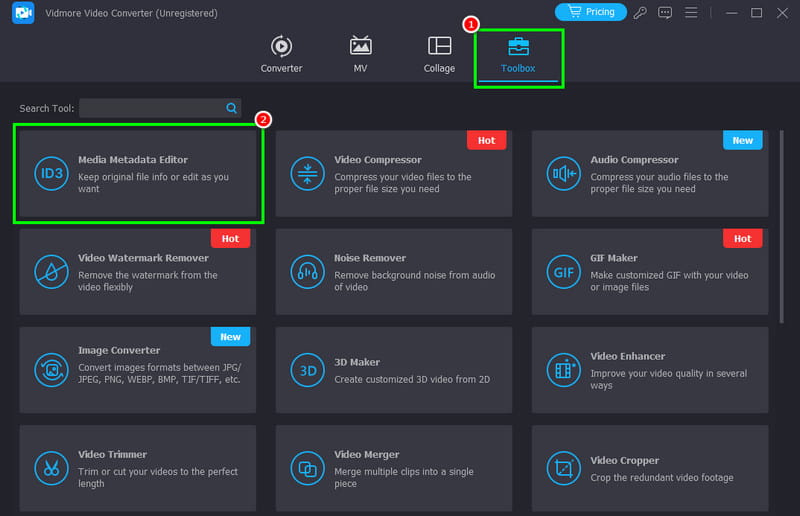
Task: Click 'Remove the watermark from the video' text
Action: [x=147, y=281]
